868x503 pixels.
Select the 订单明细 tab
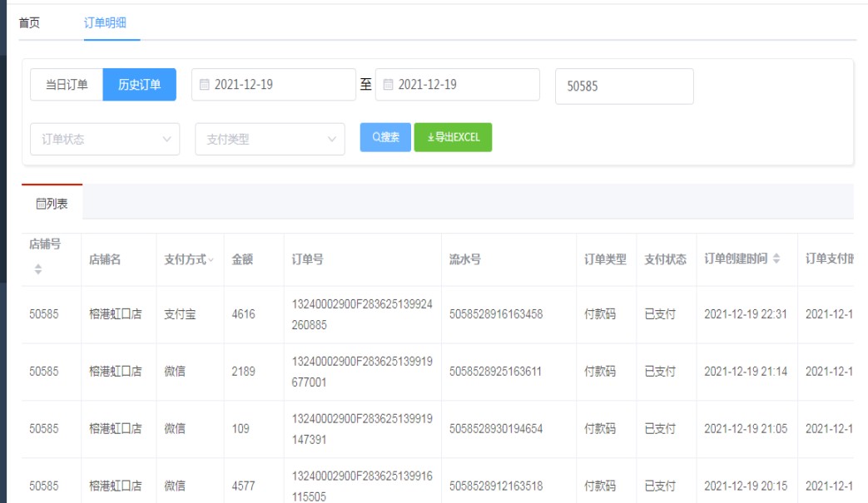pyautogui.click(x=105, y=22)
